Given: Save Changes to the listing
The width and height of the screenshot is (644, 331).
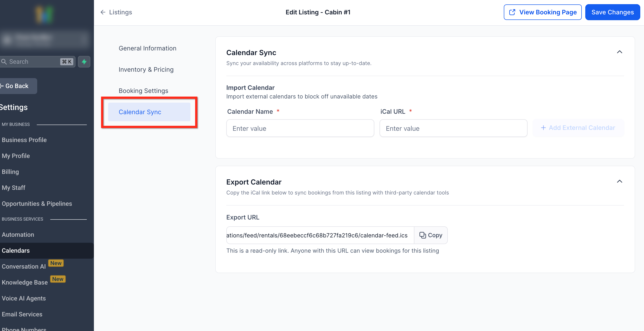Looking at the screenshot, I should (x=612, y=12).
